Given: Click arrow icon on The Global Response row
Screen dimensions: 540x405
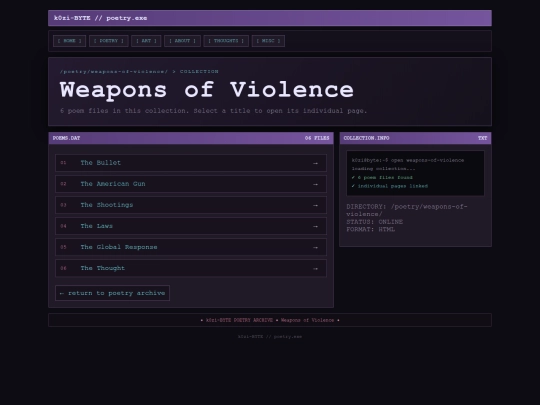Looking at the screenshot, I should [x=315, y=247].
